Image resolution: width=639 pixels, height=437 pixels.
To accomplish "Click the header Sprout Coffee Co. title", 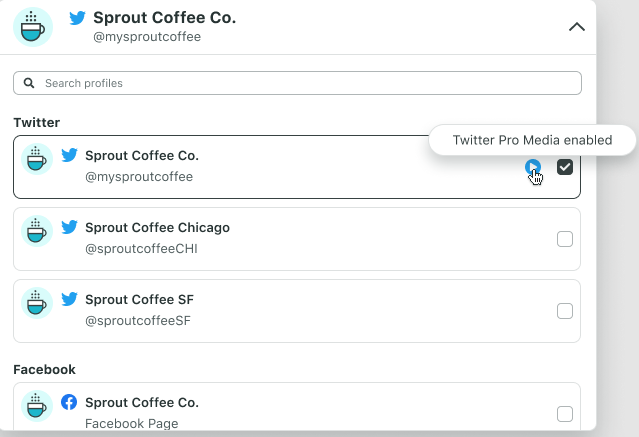I will (165, 18).
